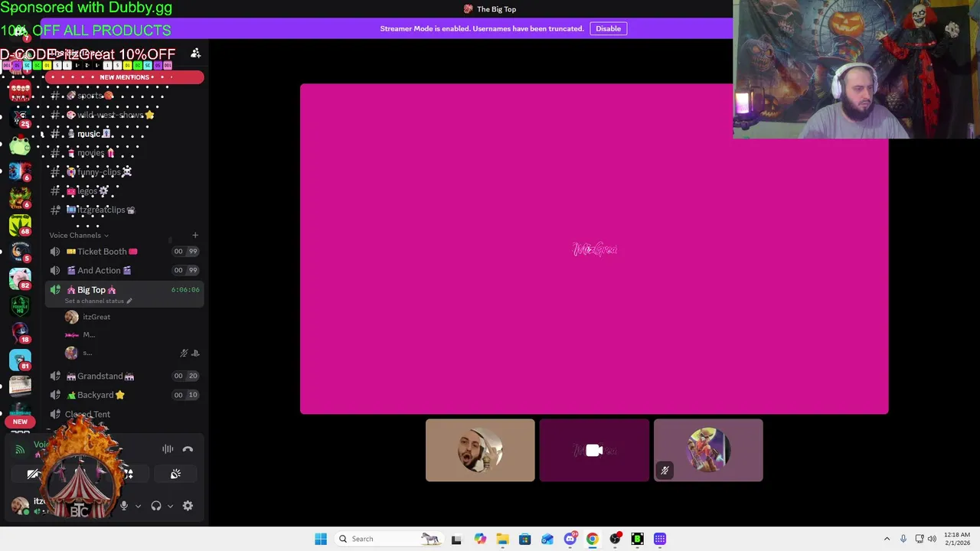980x551 pixels.
Task: Deafen with the headphones icon
Action: point(156,506)
